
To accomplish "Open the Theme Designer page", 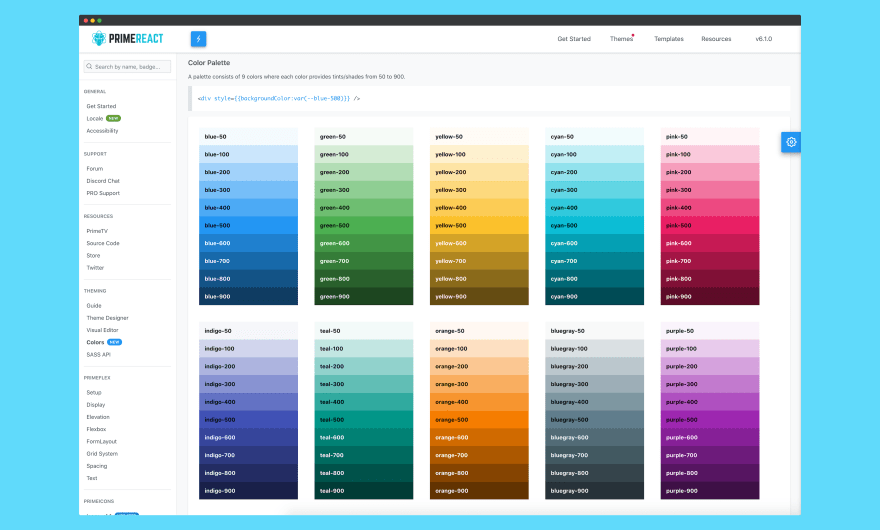I will (107, 318).
